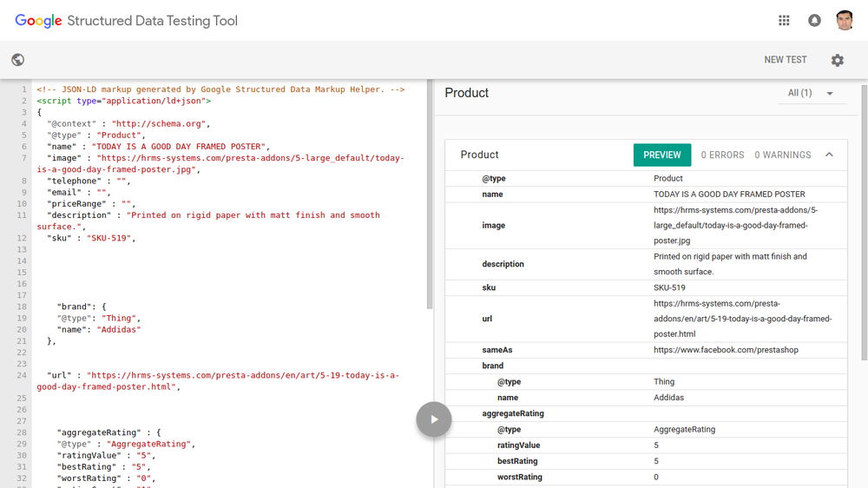This screenshot has width=868, height=488.
Task: Select the description row in results
Action: [x=646, y=264]
